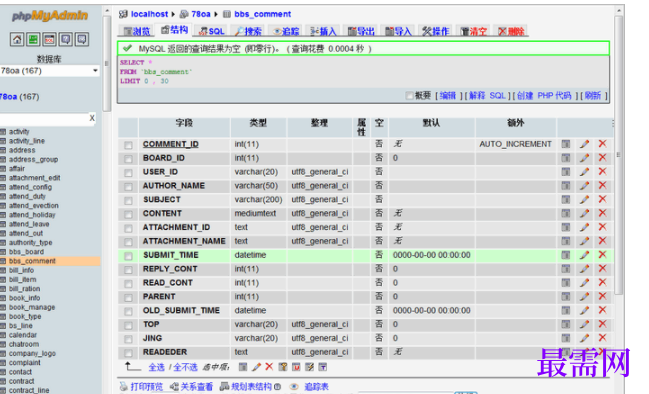Delete READ_CONT field with red X
This screenshot has width=649, height=394.
point(602,283)
